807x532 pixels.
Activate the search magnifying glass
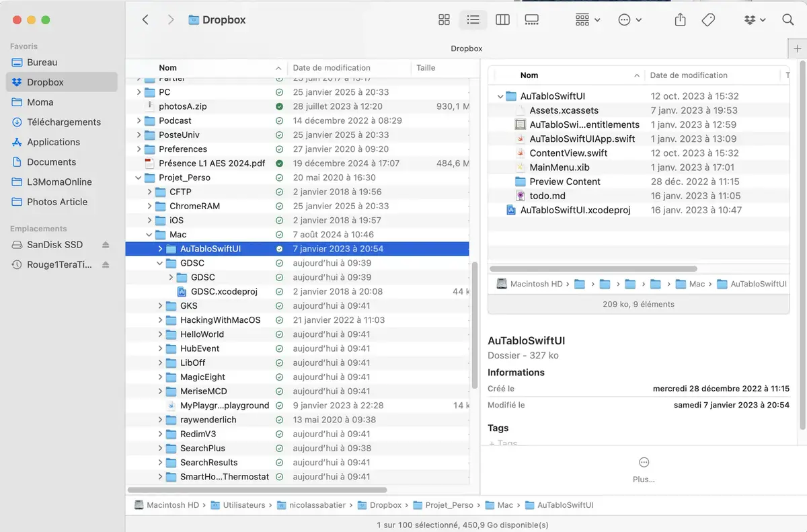[787, 20]
